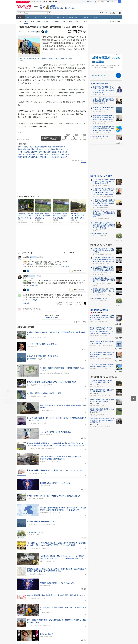Click the blue arrow on 横浜市営墓地 ad
The width and height of the screenshot is (138, 644).
118,75
